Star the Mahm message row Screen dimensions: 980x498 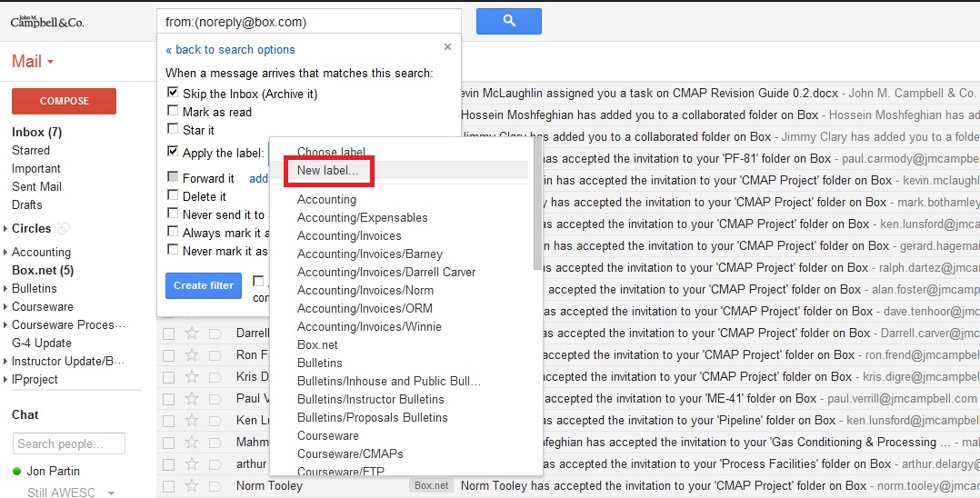click(x=192, y=443)
